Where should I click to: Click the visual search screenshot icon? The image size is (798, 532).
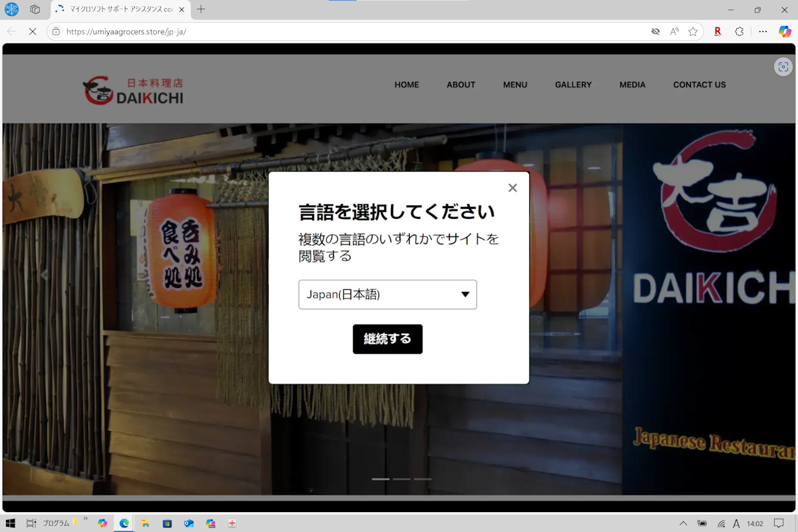click(x=783, y=66)
